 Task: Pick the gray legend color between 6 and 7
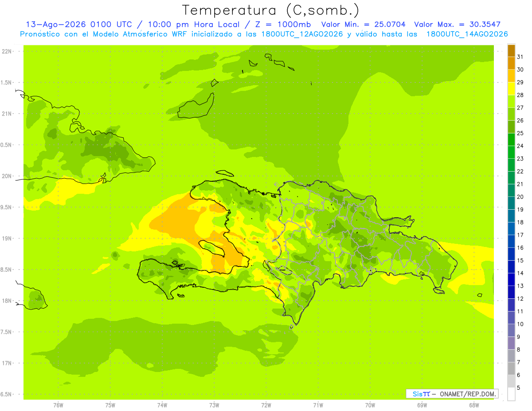pos(511,368)
